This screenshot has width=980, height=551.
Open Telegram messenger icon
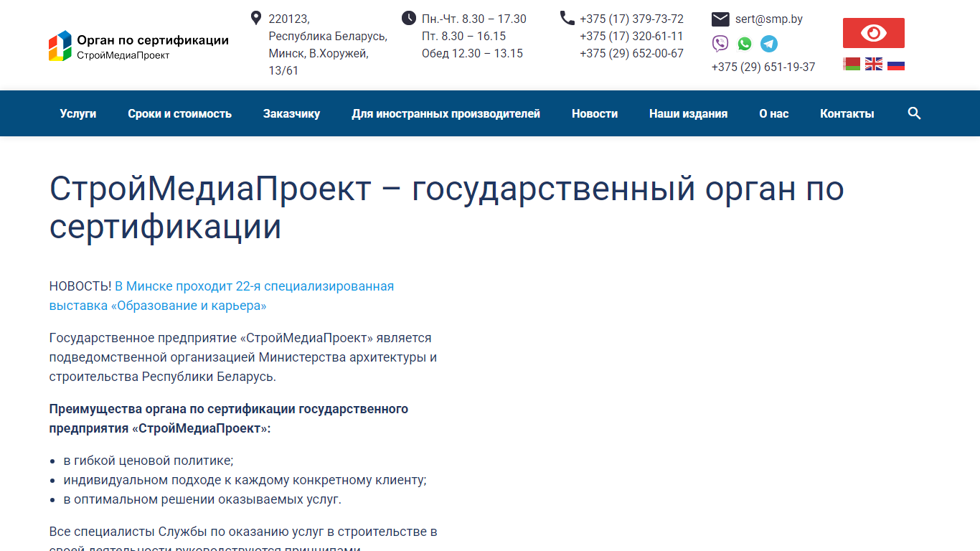[769, 44]
